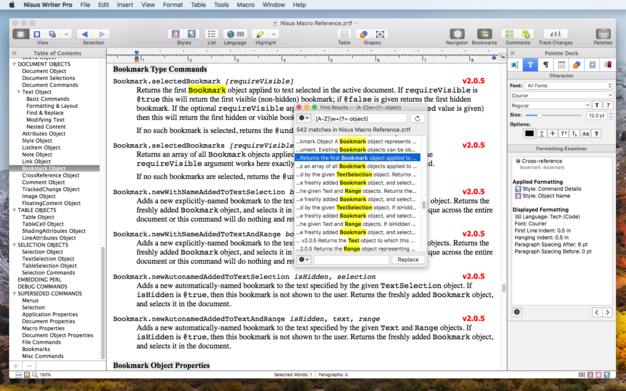Open the Shapes tool
The height and width of the screenshot is (391, 626).
click(x=364, y=34)
